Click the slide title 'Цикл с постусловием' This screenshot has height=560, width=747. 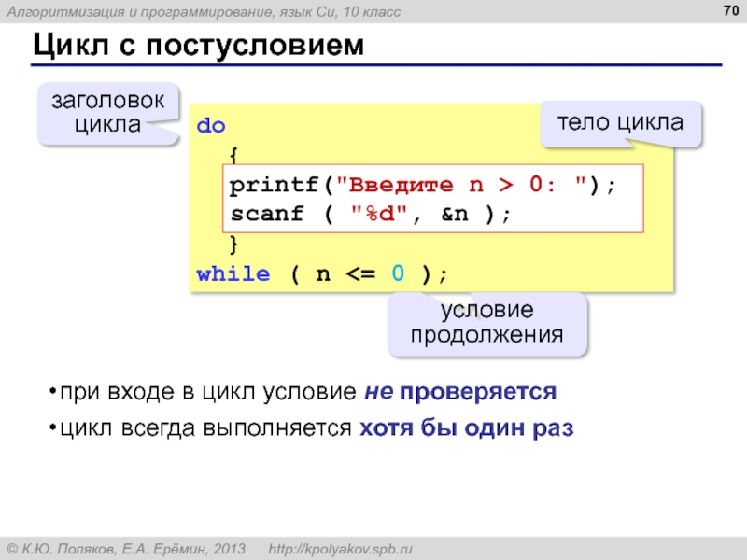[x=198, y=46]
